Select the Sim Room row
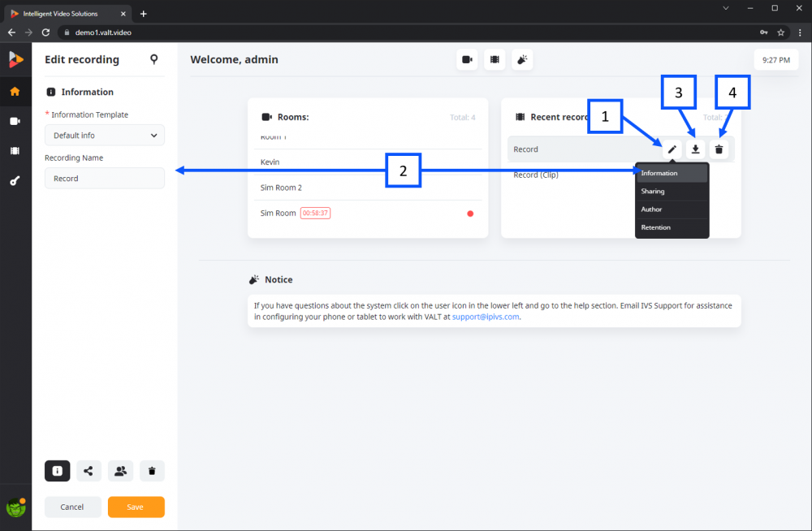The height and width of the screenshot is (531, 812). pos(368,213)
